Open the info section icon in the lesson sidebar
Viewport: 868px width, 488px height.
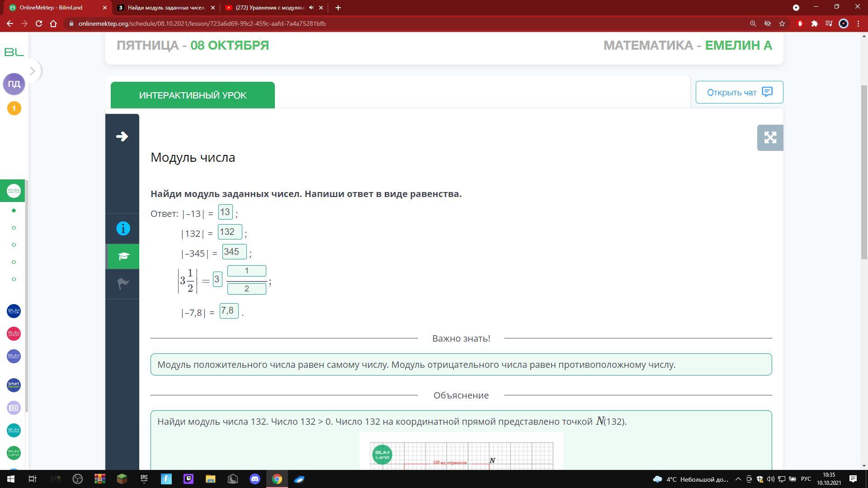tap(123, 229)
